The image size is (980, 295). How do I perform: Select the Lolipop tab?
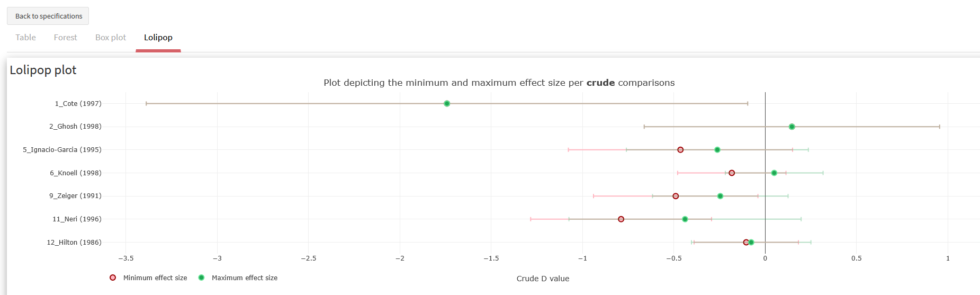[158, 38]
